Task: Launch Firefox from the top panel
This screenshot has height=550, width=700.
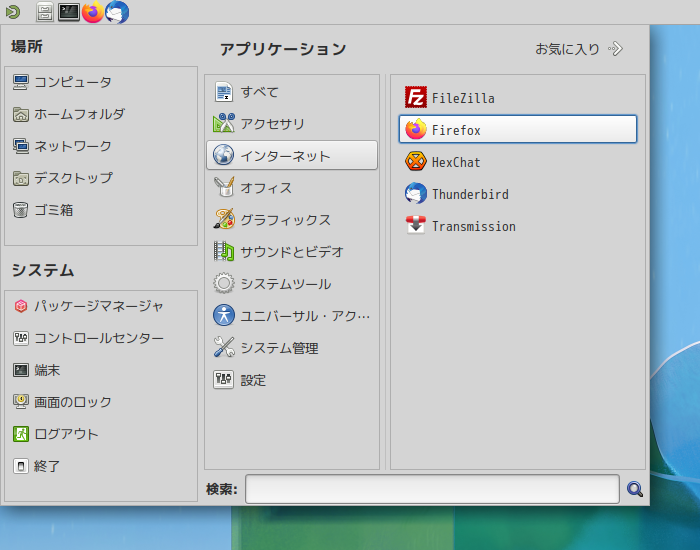Action: [93, 12]
